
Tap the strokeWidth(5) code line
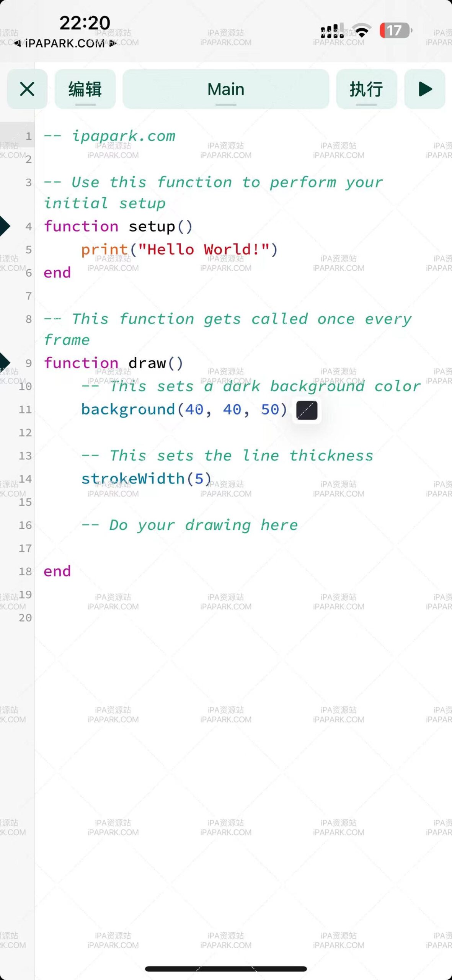pyautogui.click(x=146, y=479)
